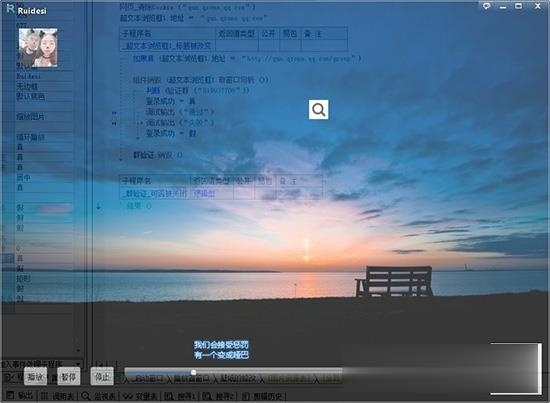Click the 暂停 pause button
This screenshot has height=403, width=550.
point(68,376)
